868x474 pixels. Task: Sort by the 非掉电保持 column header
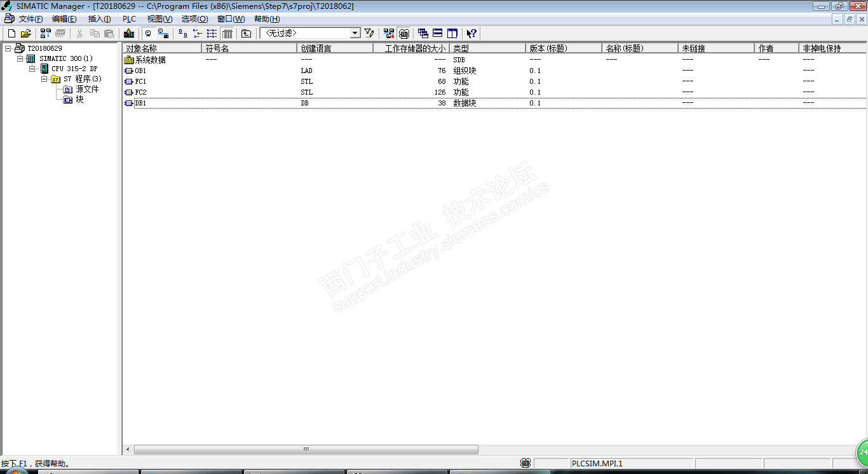pyautogui.click(x=833, y=48)
